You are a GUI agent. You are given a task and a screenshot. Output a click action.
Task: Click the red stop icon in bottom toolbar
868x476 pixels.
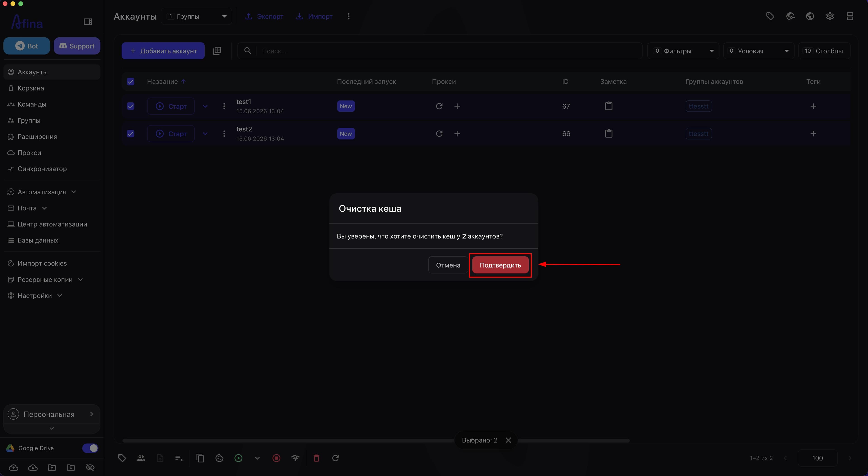[x=276, y=458]
